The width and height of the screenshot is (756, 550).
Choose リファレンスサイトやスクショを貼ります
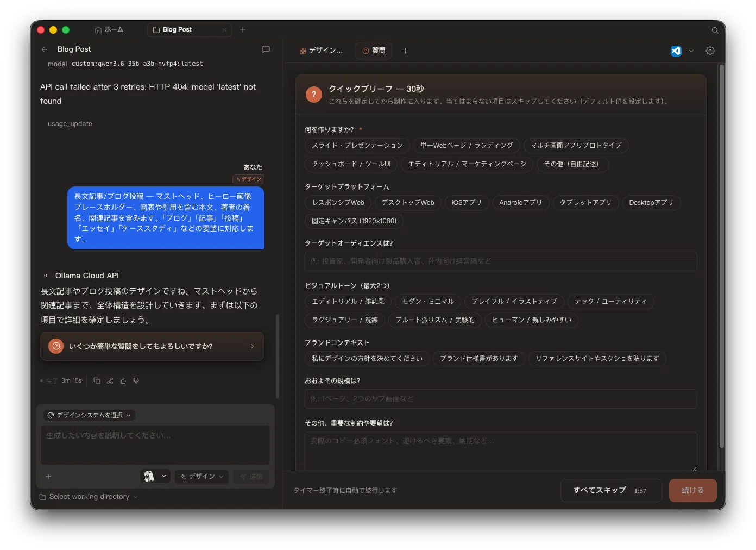click(x=597, y=359)
